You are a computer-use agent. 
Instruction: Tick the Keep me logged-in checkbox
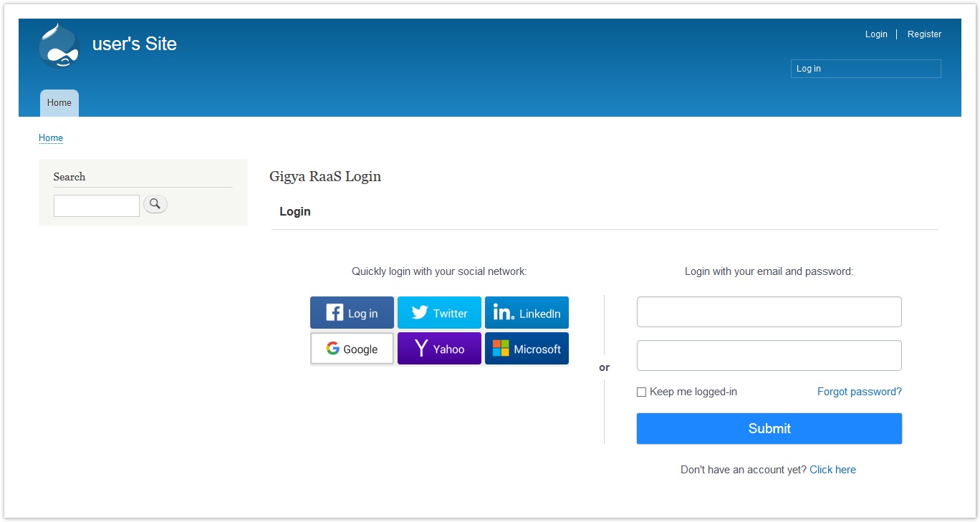tap(642, 392)
